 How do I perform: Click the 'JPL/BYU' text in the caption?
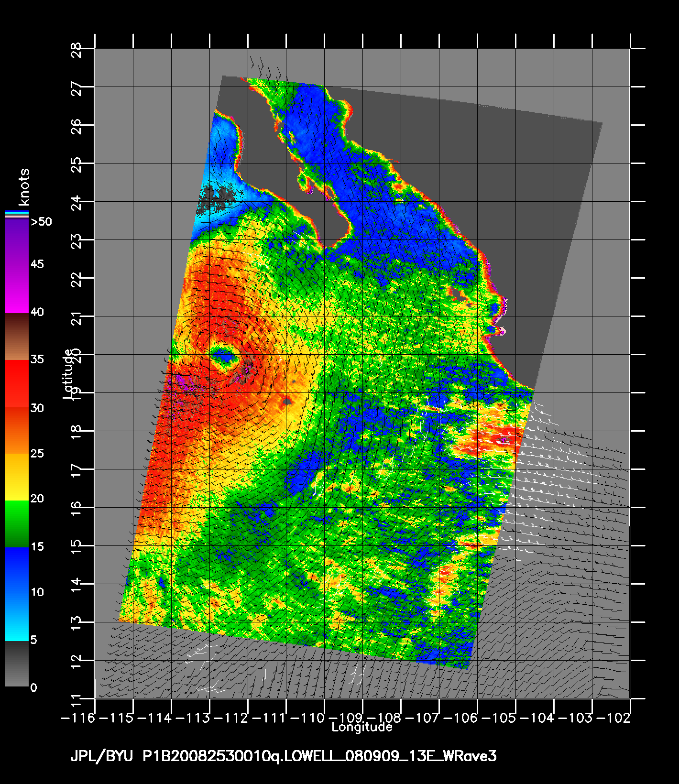102,756
